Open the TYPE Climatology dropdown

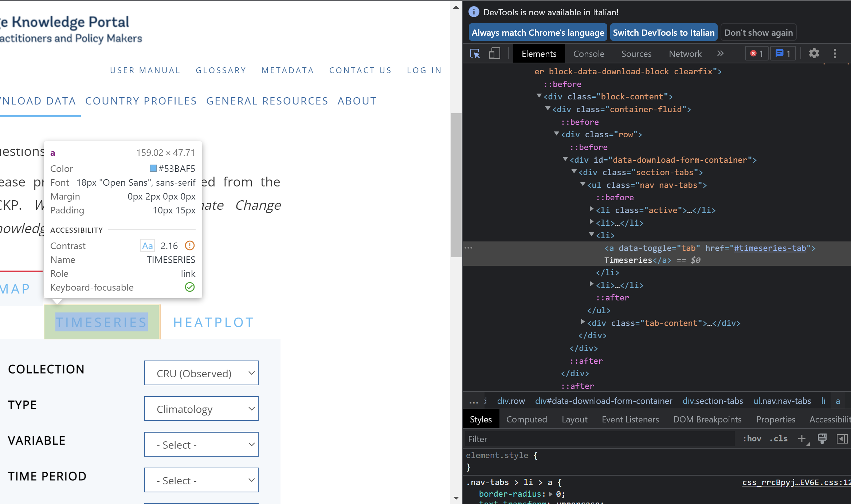[202, 409]
